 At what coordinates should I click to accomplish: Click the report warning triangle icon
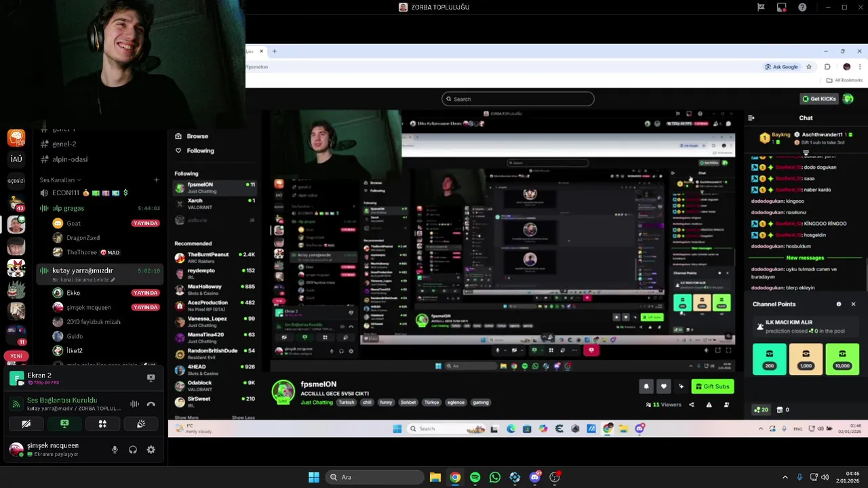point(709,405)
